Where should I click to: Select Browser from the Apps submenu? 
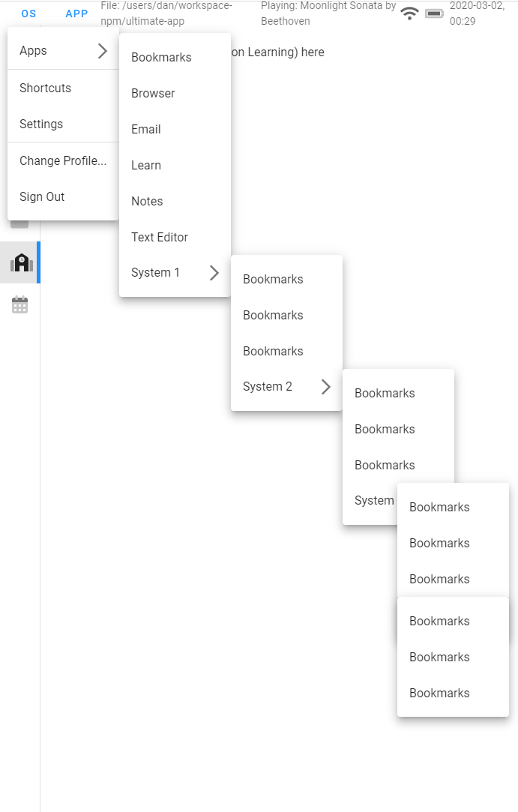(152, 93)
